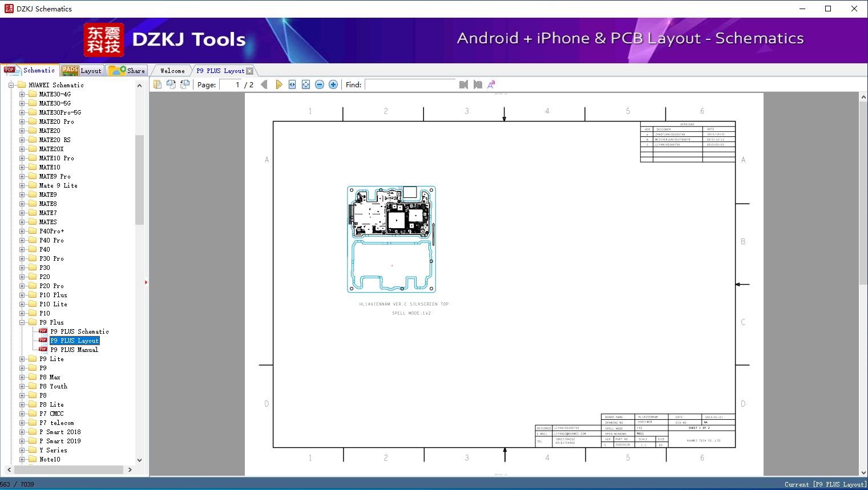The width and height of the screenshot is (868, 490).
Task: Collapse the HUAWEI Schematic tree node
Action: click(x=11, y=85)
